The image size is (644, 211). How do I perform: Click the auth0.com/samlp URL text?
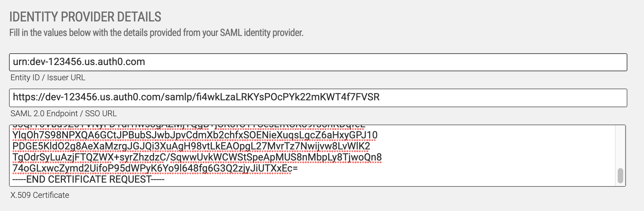[196, 97]
